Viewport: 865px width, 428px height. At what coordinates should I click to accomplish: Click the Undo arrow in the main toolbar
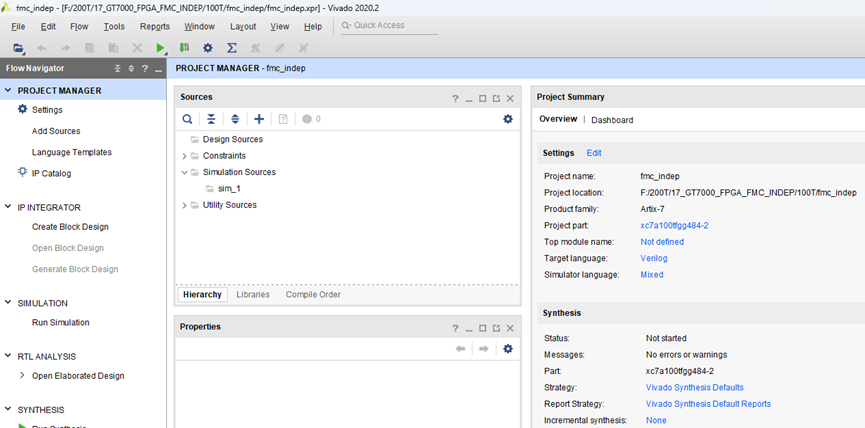(41, 48)
